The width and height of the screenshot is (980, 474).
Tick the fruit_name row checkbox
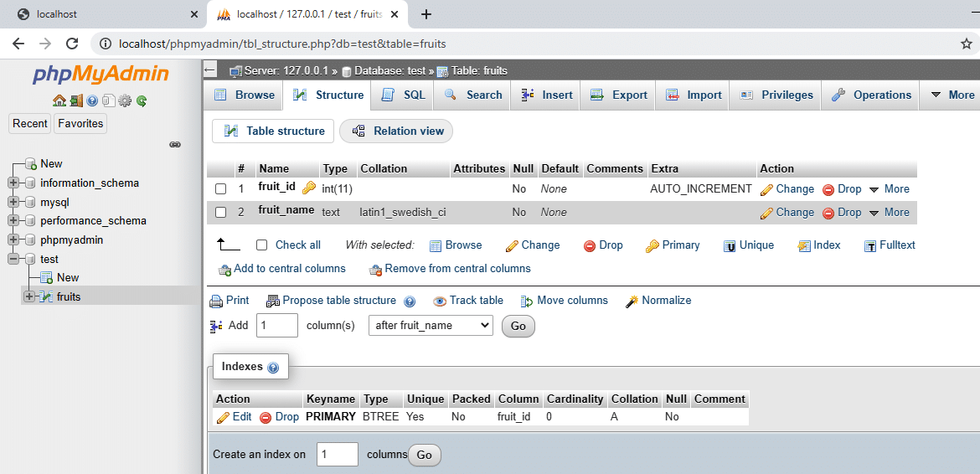pyautogui.click(x=221, y=213)
